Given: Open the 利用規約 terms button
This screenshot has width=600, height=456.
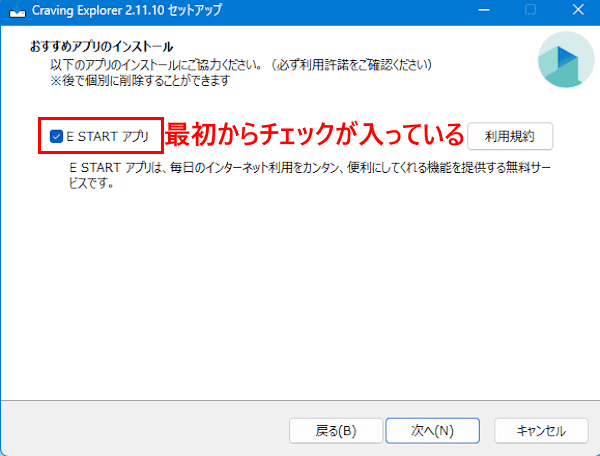Looking at the screenshot, I should tap(510, 136).
